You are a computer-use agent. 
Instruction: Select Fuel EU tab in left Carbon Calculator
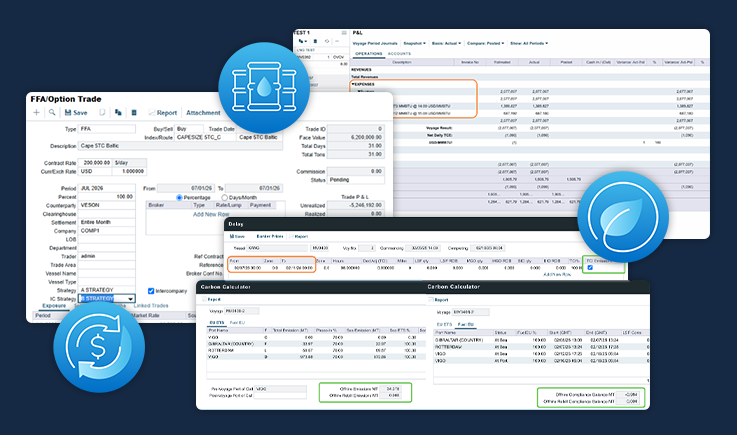(237, 323)
